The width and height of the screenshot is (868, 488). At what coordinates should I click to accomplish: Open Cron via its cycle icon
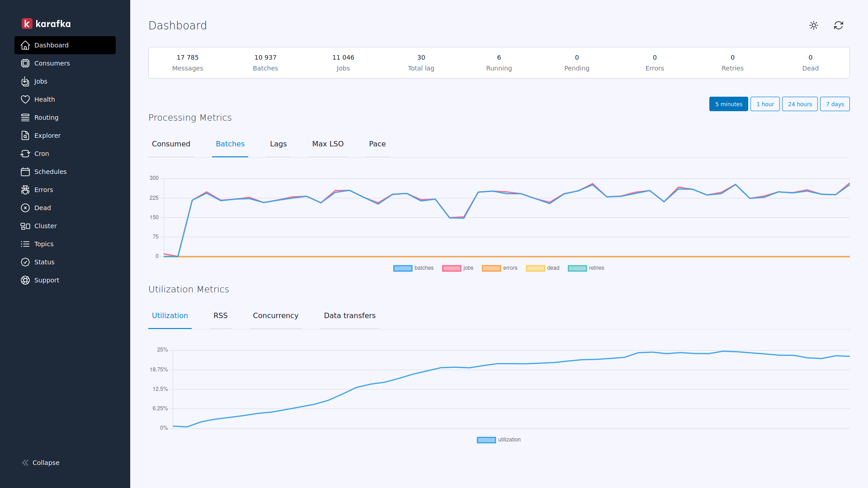(25, 154)
